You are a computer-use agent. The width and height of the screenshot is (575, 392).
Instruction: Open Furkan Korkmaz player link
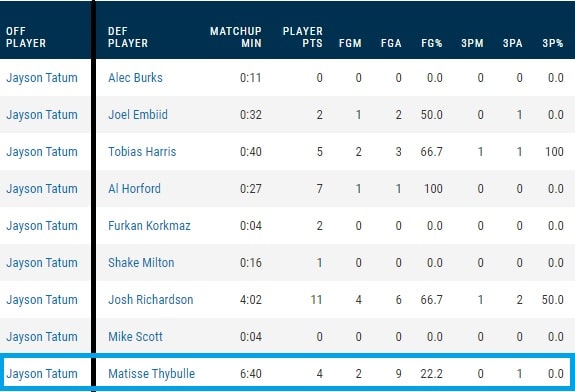click(x=149, y=226)
